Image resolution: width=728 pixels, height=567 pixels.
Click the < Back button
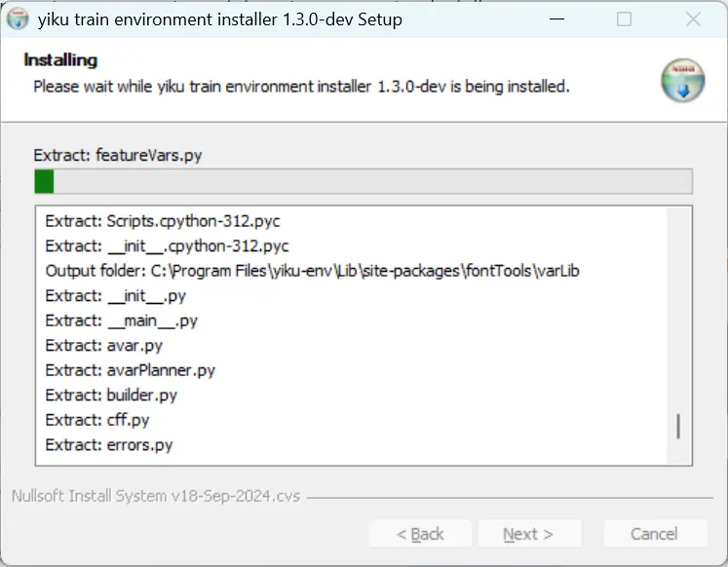(420, 534)
